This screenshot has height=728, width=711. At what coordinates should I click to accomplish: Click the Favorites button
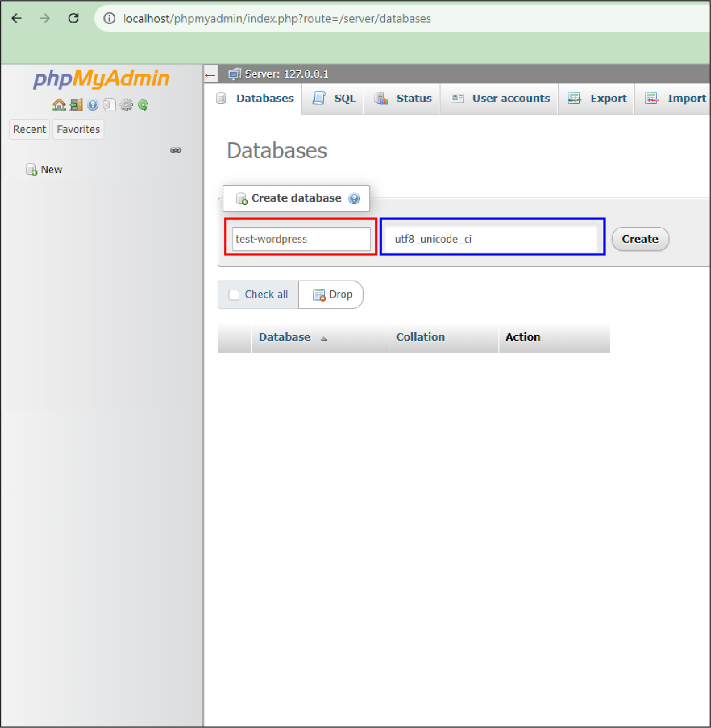pyautogui.click(x=78, y=130)
